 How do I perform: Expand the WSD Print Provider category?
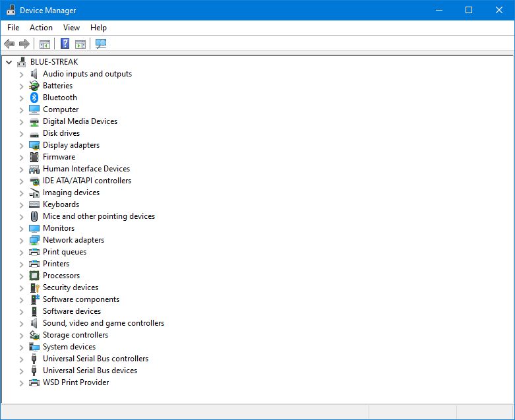pyautogui.click(x=21, y=382)
